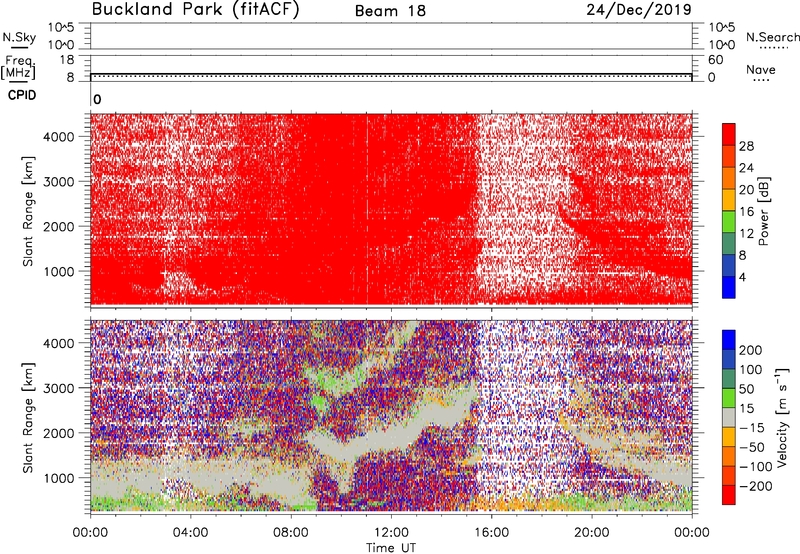This screenshot has height=554, width=800.
Task: Click the '08:00' time tick label
Action: pyautogui.click(x=291, y=533)
